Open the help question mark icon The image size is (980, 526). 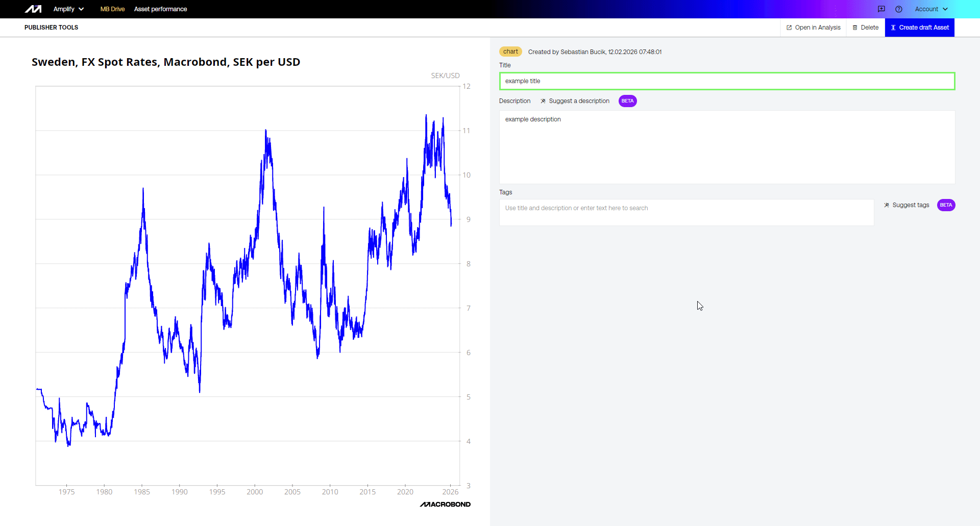pyautogui.click(x=899, y=9)
